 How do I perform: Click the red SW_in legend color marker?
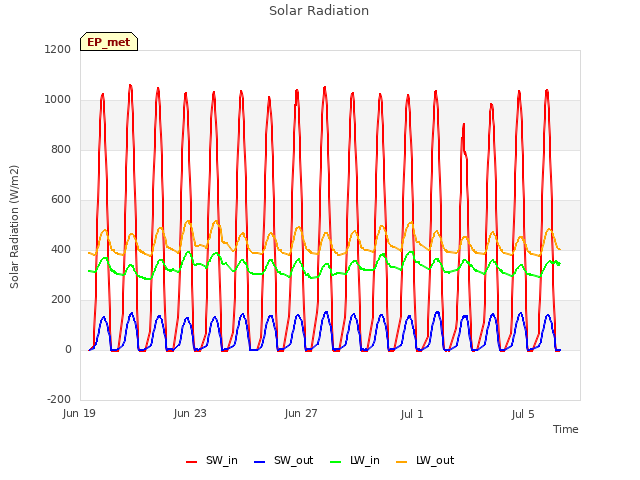(191, 462)
